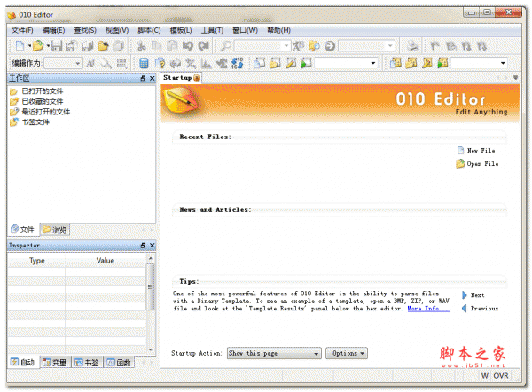The height and width of the screenshot is (392, 532).
Task: Open the 工具(T) menu
Action: [212, 30]
